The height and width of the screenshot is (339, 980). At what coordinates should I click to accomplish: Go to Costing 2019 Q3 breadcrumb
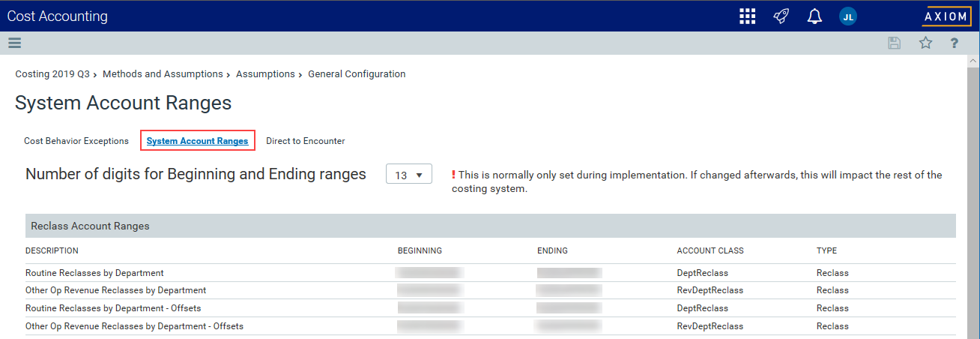52,74
